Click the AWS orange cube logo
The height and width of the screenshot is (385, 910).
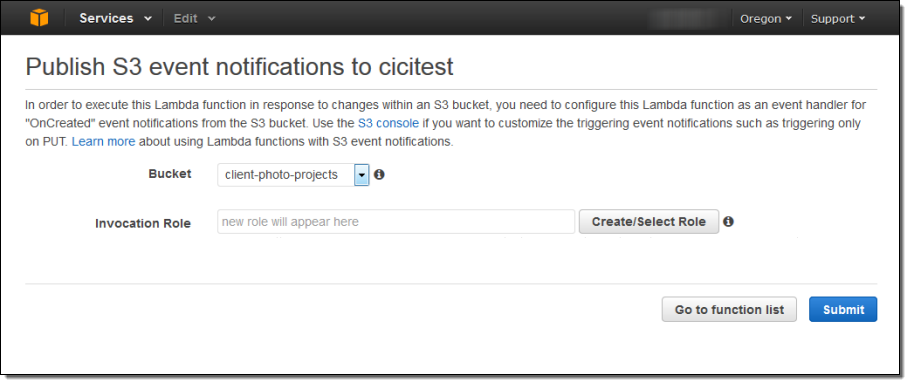click(x=39, y=18)
